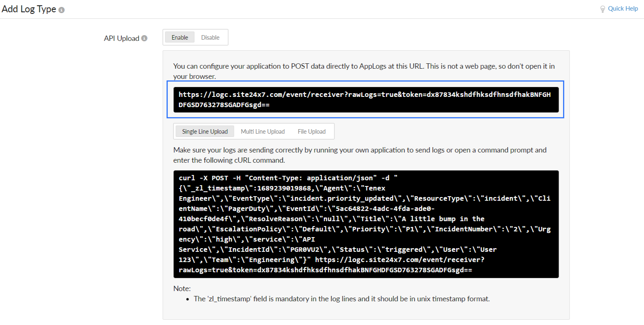This screenshot has width=644, height=325.
Task: Click the receiver URL inside the curl command
Action: (399, 260)
